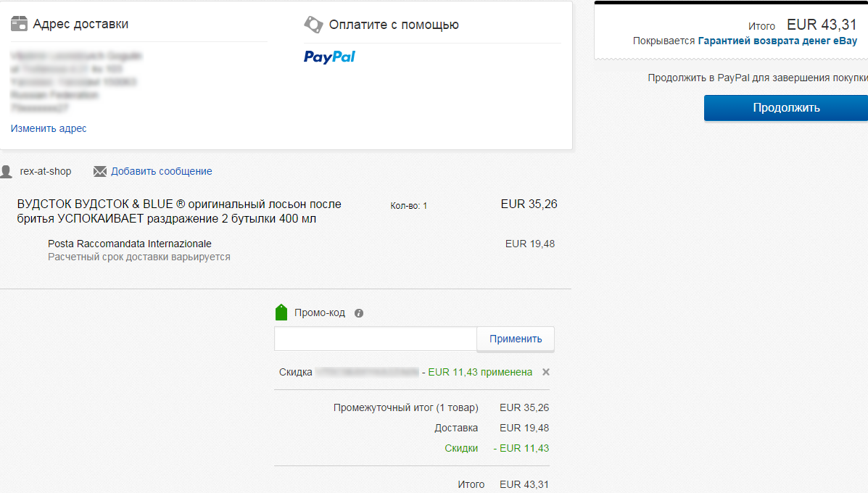Select the PayPal logo
Viewport: 868px width, 493px height.
click(329, 57)
